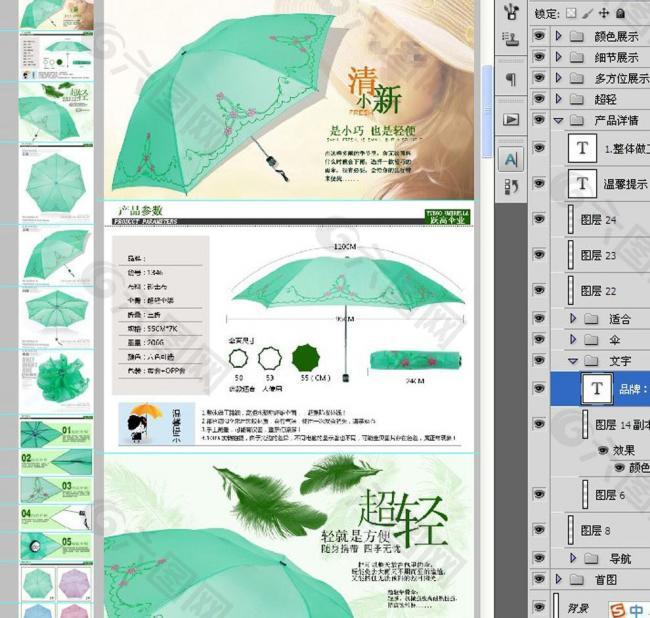Hide the 背景 layer
650x618 pixels.
tap(539, 607)
